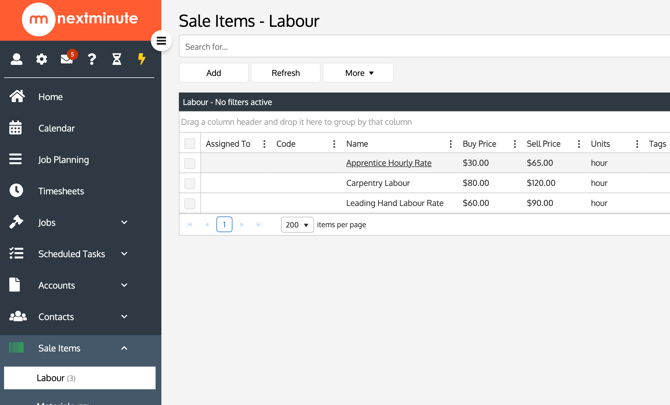670x405 pixels.
Task: Open the items per page dropdown
Action: point(297,225)
